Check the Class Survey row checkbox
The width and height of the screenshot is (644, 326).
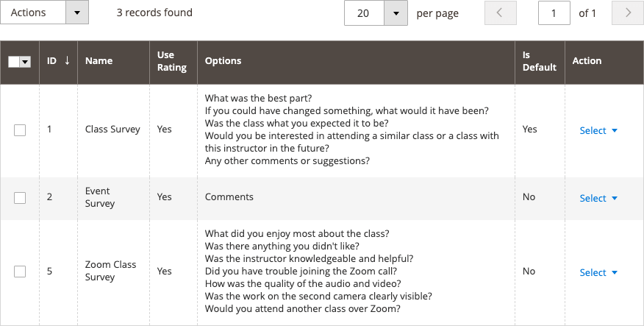(20, 130)
